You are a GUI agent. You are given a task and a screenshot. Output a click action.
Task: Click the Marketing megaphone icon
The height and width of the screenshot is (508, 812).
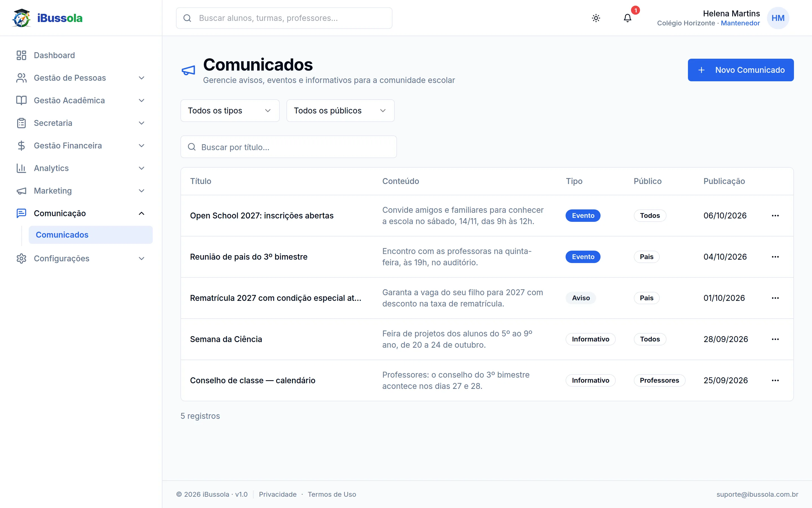(x=21, y=191)
